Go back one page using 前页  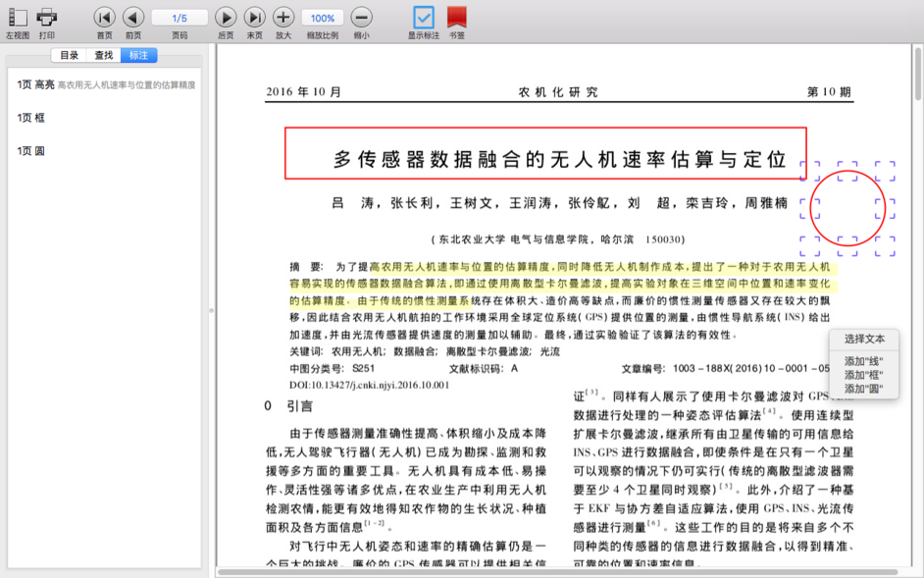click(x=133, y=17)
